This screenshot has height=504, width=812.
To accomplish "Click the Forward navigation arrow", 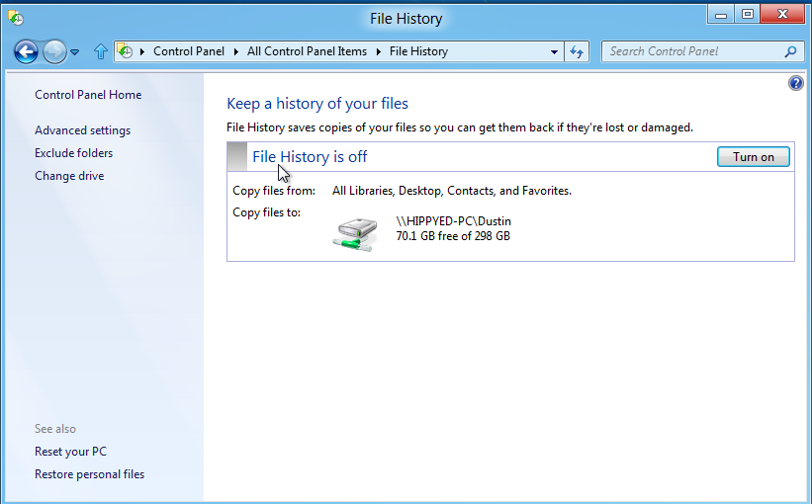I will (x=54, y=51).
